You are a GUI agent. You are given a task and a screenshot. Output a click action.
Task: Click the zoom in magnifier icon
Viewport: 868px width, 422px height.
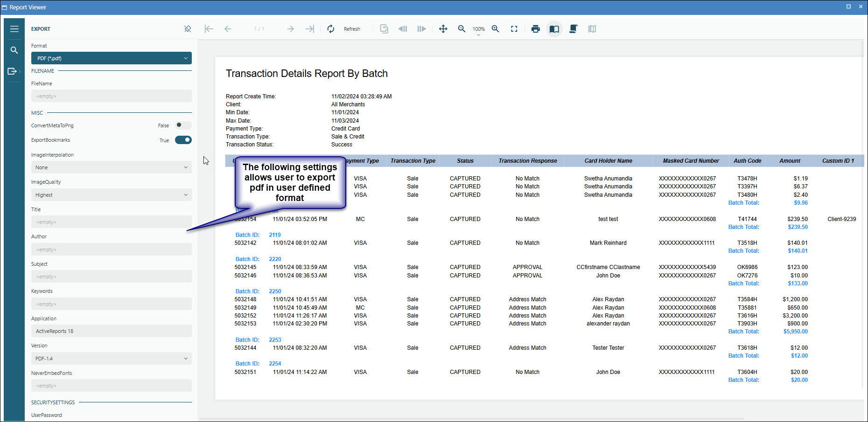(x=496, y=29)
